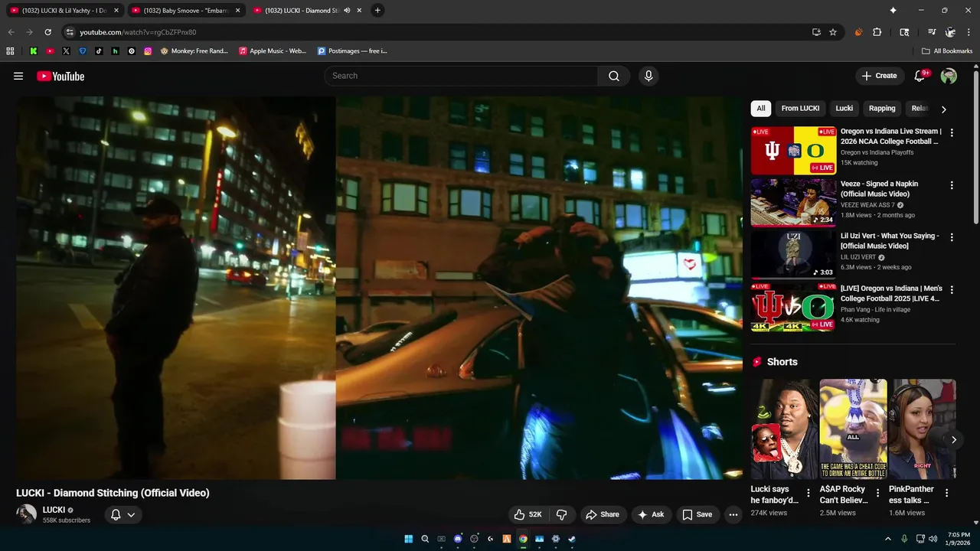
Task: Open a new browser tab
Action: (377, 11)
